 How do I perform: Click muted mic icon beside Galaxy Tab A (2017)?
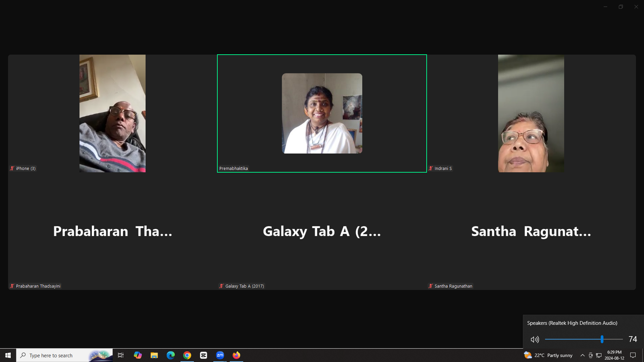coord(221,286)
